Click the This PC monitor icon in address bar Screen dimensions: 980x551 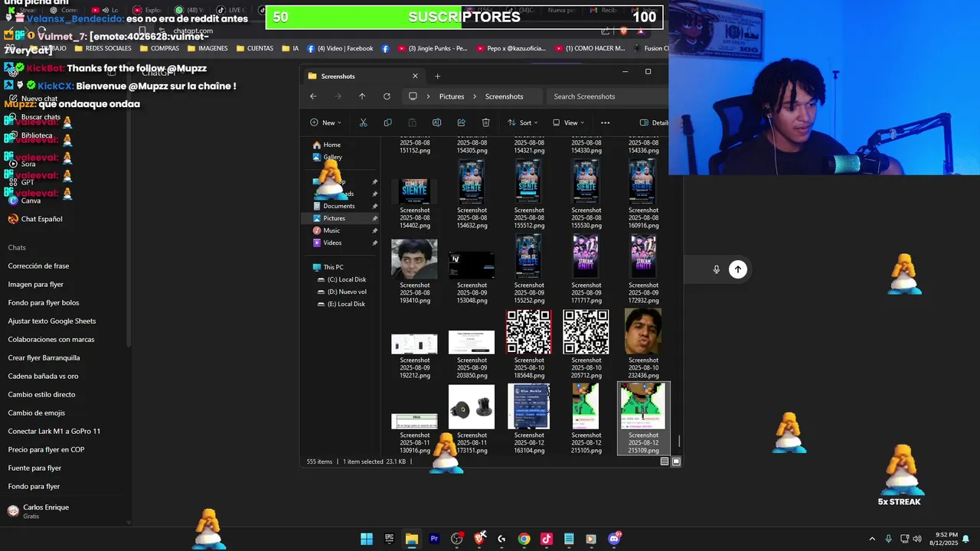point(413,96)
